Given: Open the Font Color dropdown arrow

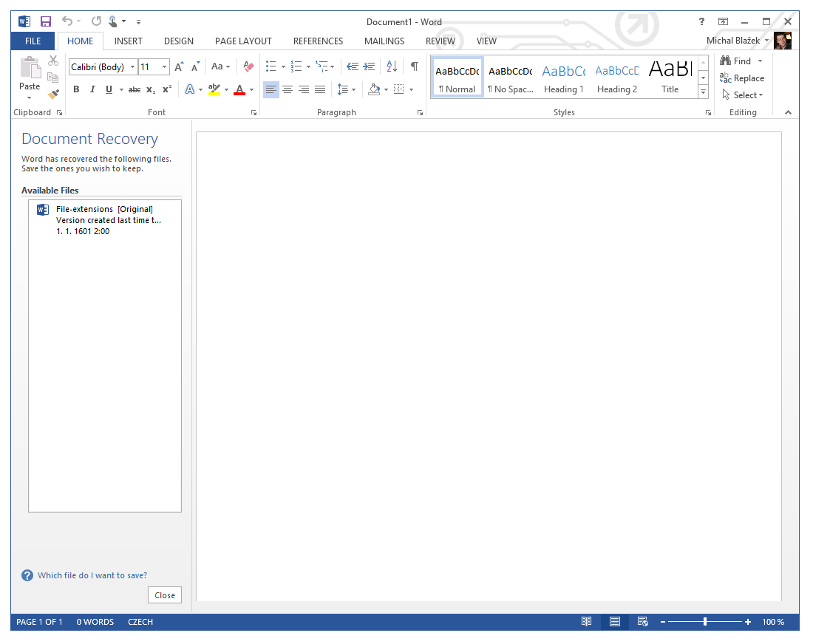Looking at the screenshot, I should pos(250,89).
